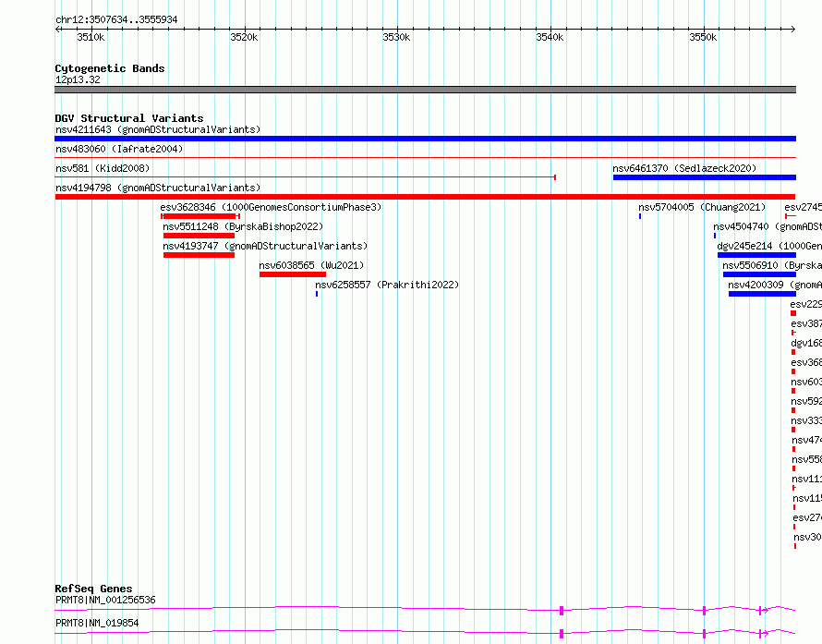Select the blue nsv4211643 variant bar
The image size is (822, 644).
425,139
